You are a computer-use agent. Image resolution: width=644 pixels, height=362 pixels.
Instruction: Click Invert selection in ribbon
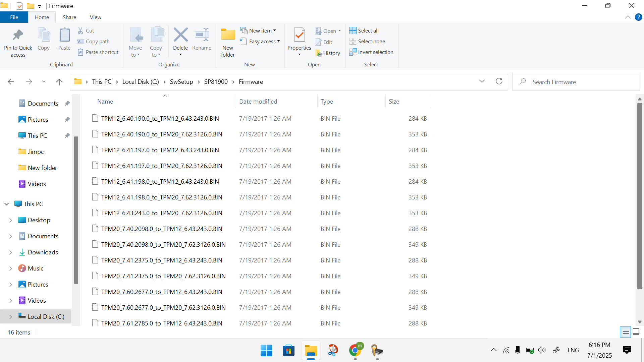371,52
